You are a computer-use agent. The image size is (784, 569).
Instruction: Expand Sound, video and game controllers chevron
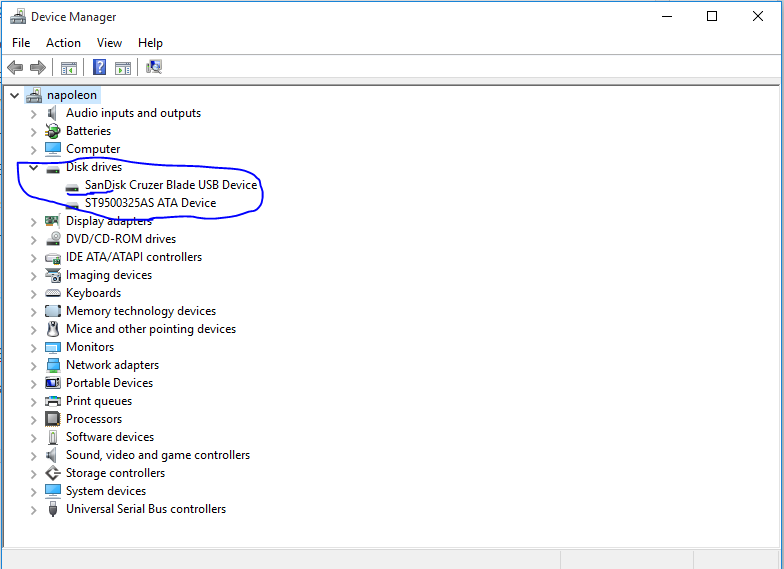point(34,456)
